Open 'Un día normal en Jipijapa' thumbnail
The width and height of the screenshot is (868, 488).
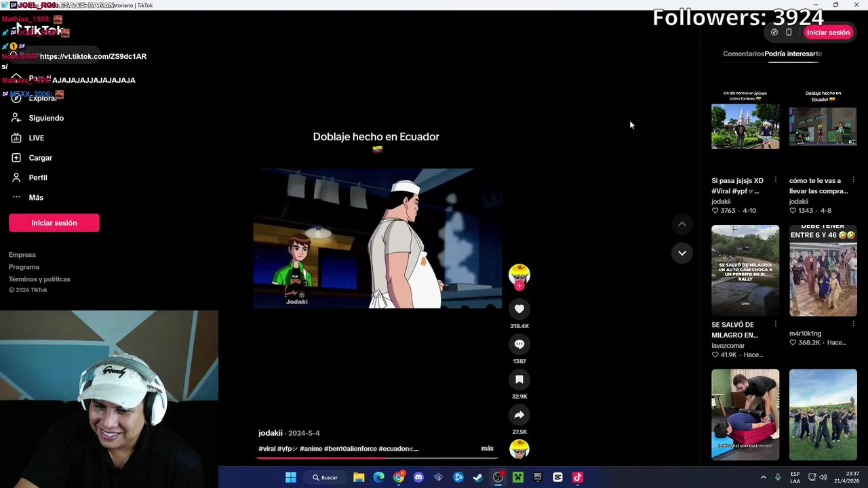coord(745,127)
